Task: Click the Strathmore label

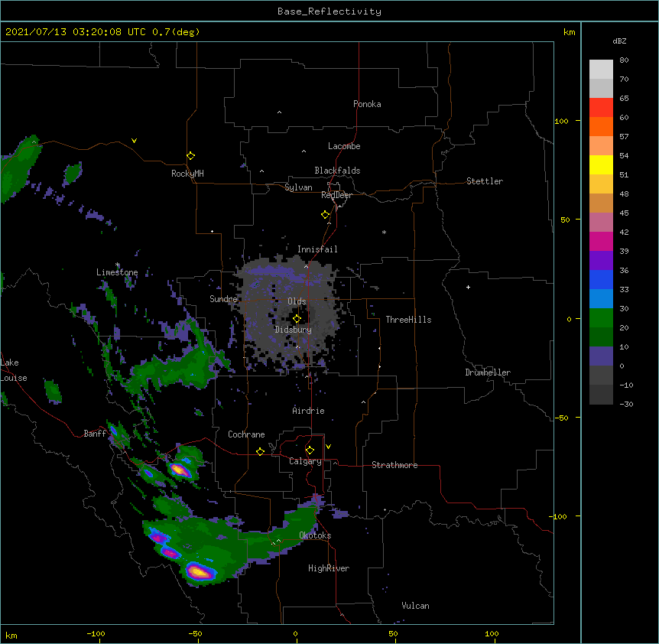Action: click(394, 465)
